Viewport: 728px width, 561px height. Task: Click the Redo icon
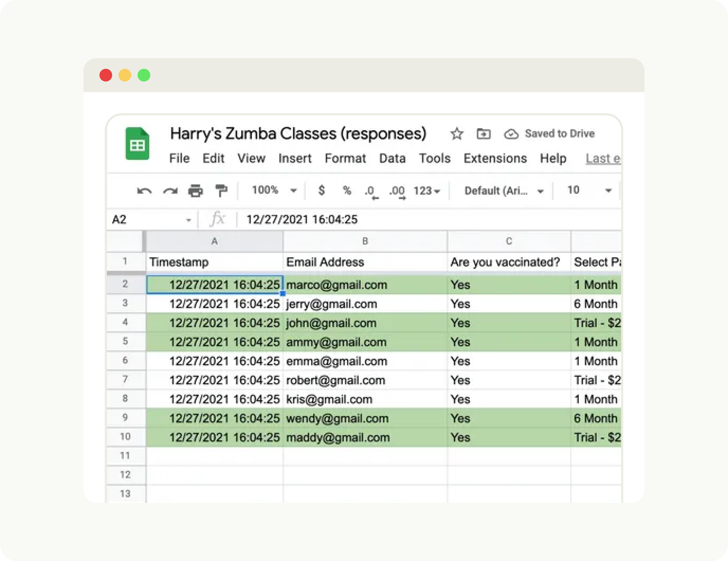[x=170, y=191]
